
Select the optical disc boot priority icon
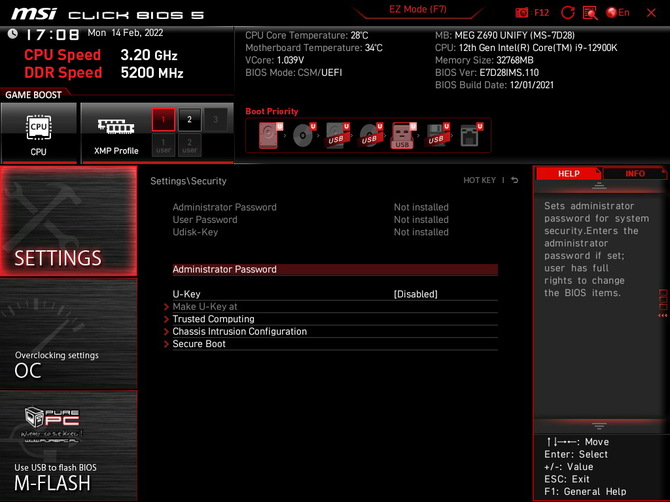coord(304,135)
